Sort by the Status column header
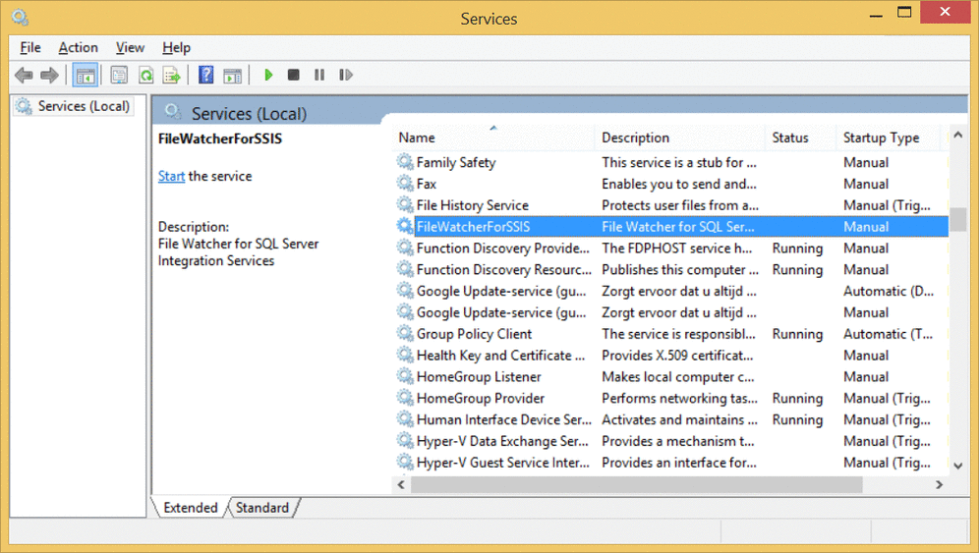The height and width of the screenshot is (553, 980). coord(801,138)
